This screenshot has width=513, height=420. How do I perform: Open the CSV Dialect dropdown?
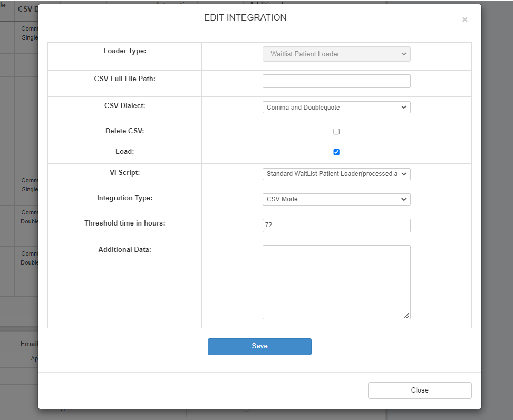pos(336,107)
